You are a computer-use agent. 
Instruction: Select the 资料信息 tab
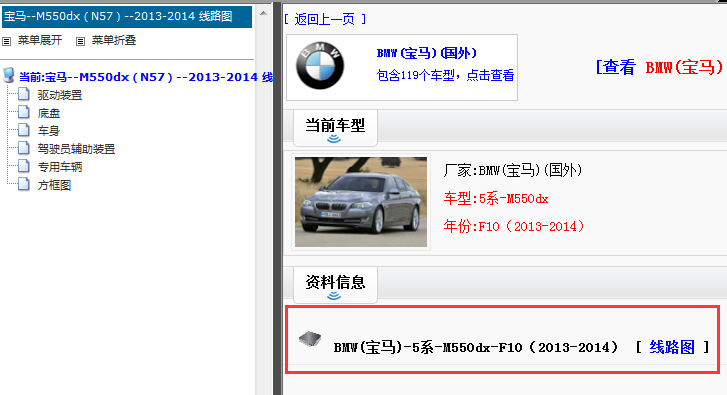point(335,285)
